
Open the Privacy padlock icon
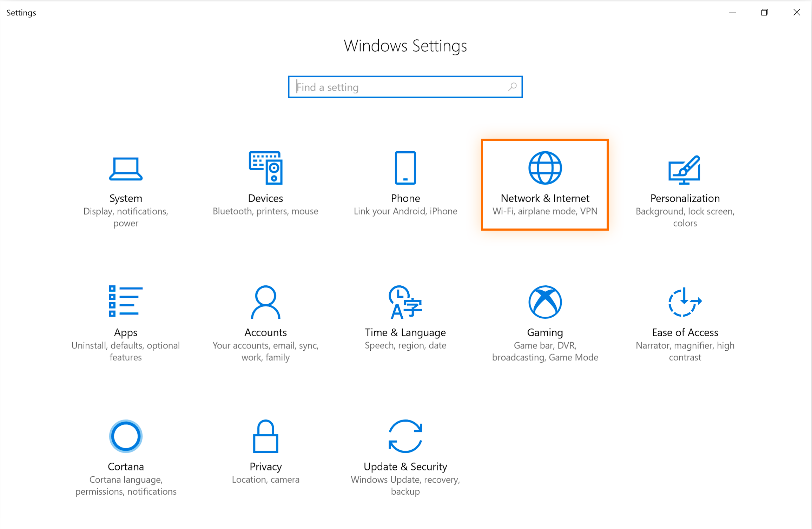tap(266, 436)
